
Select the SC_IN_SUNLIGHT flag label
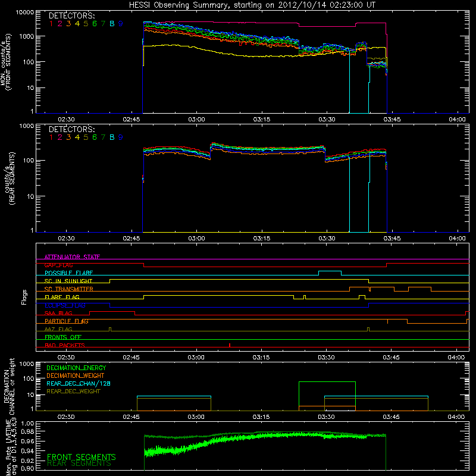pyautogui.click(x=68, y=281)
